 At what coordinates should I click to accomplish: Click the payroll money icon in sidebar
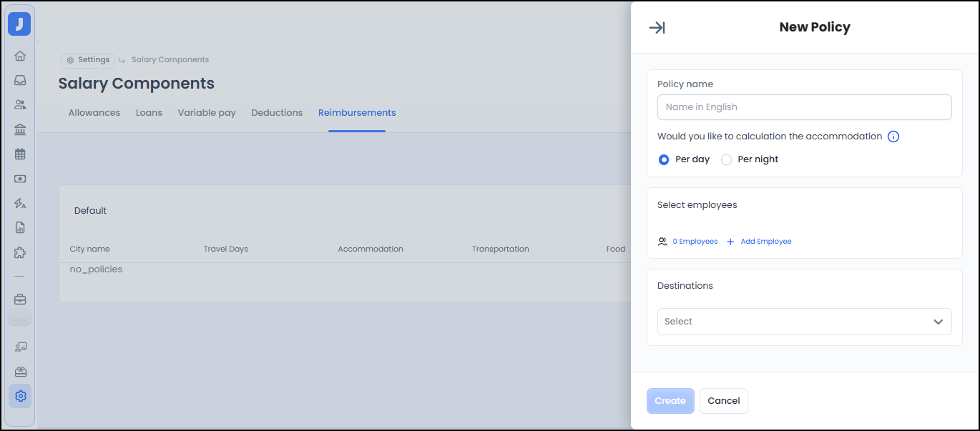[20, 179]
